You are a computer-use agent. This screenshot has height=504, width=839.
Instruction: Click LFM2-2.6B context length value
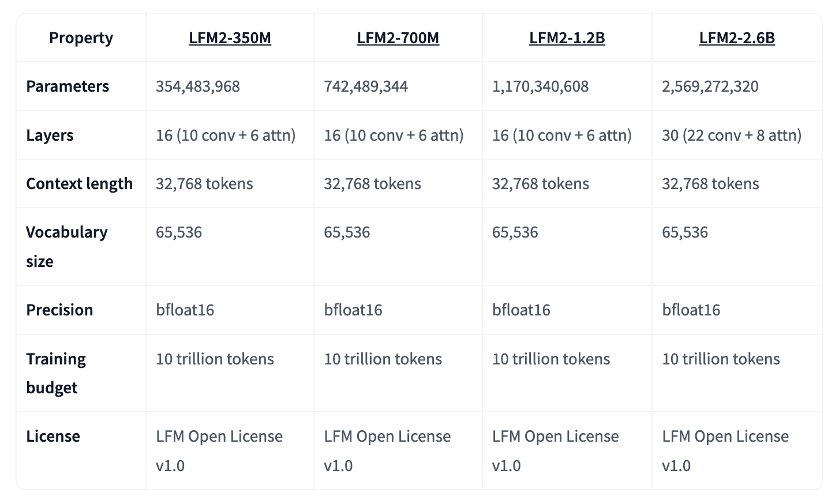(710, 184)
